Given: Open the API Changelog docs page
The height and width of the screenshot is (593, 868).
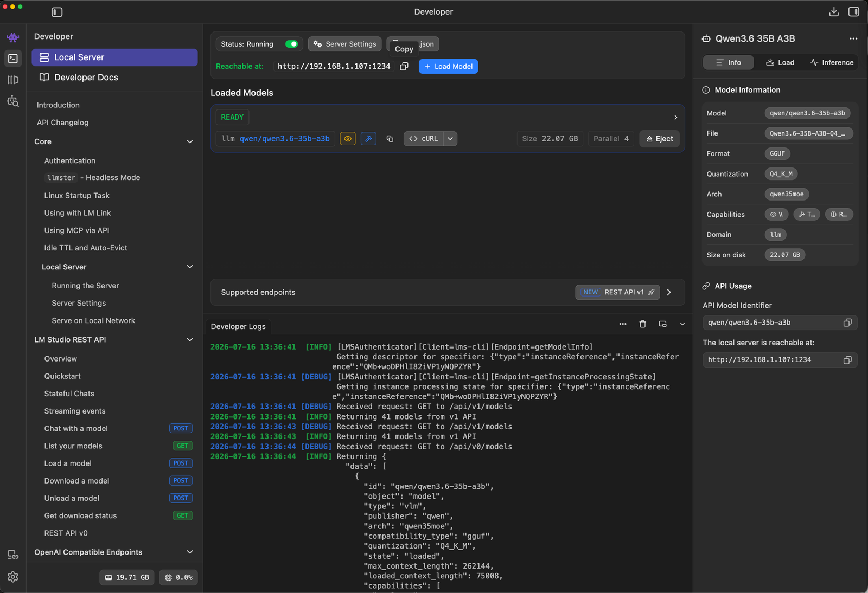Looking at the screenshot, I should (62, 123).
